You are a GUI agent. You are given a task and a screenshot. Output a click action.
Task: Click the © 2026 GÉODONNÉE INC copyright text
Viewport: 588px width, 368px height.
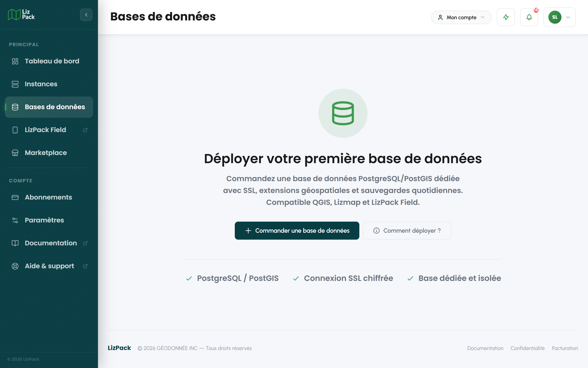pos(195,348)
